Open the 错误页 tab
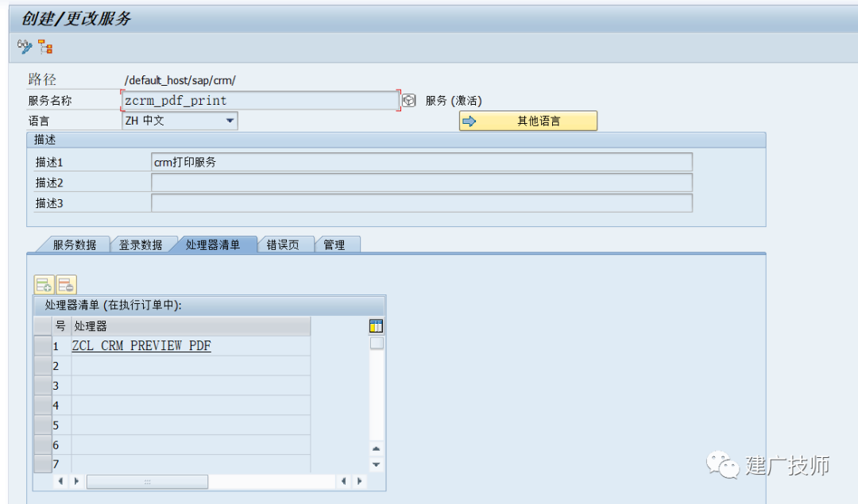 tap(283, 245)
